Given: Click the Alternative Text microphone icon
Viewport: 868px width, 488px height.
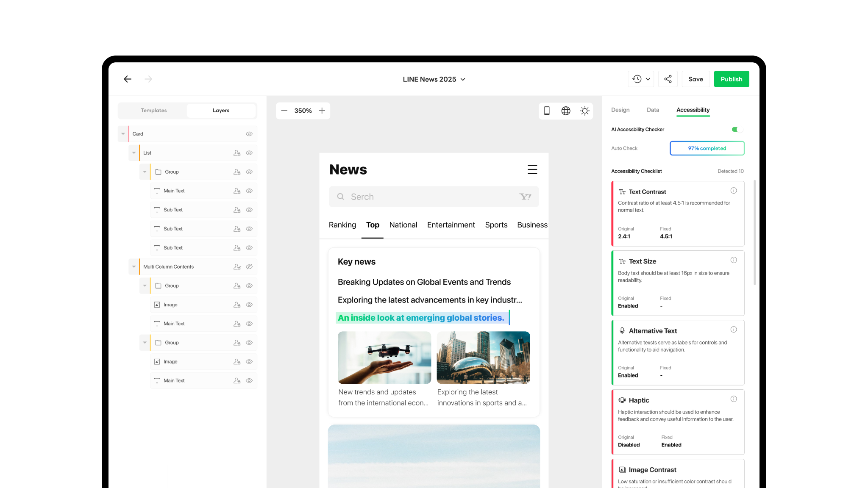Looking at the screenshot, I should pyautogui.click(x=622, y=331).
